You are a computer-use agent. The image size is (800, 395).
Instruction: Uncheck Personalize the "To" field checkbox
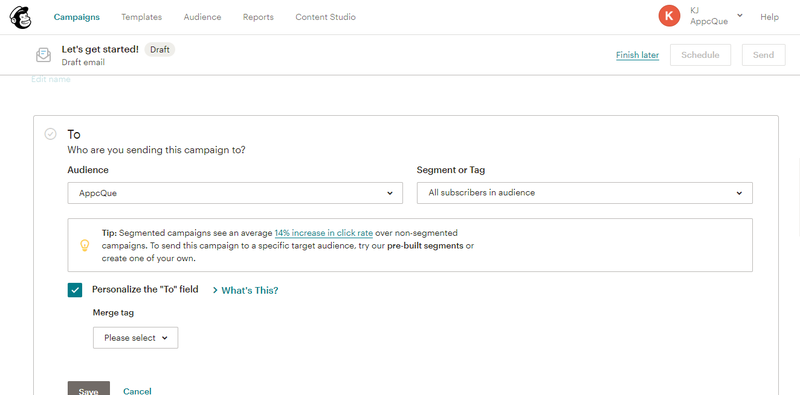75,290
